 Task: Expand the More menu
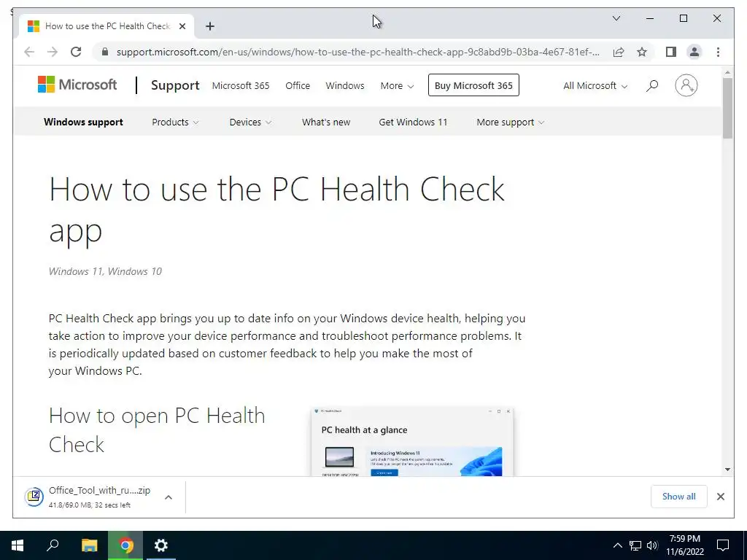(397, 86)
